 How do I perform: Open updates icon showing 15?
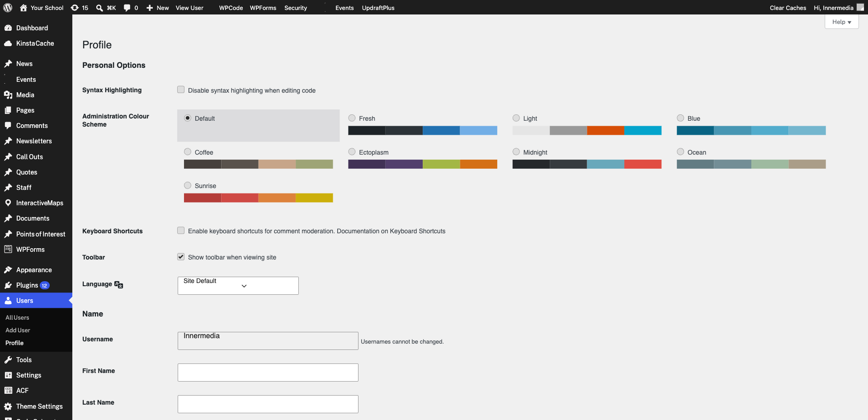pos(75,8)
